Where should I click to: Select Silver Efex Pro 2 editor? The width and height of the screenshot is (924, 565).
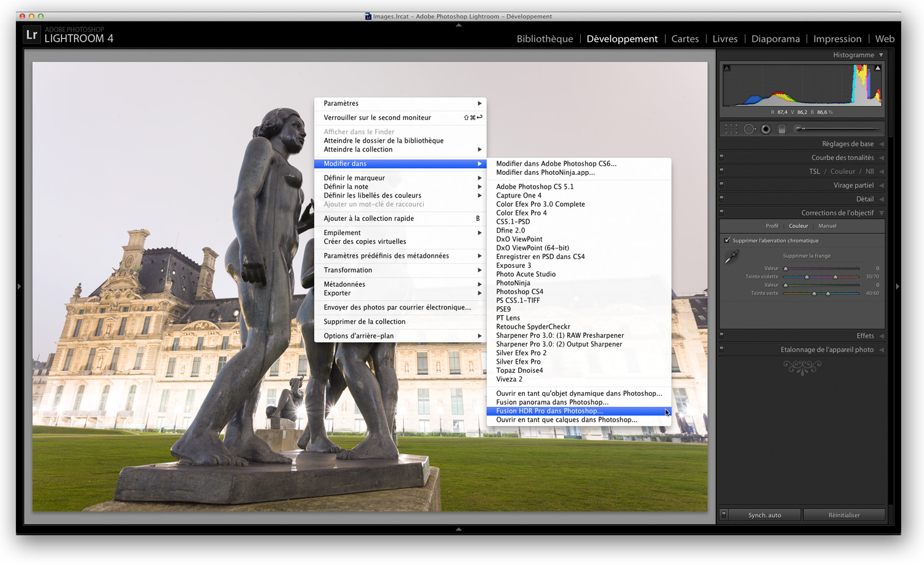pyautogui.click(x=578, y=353)
